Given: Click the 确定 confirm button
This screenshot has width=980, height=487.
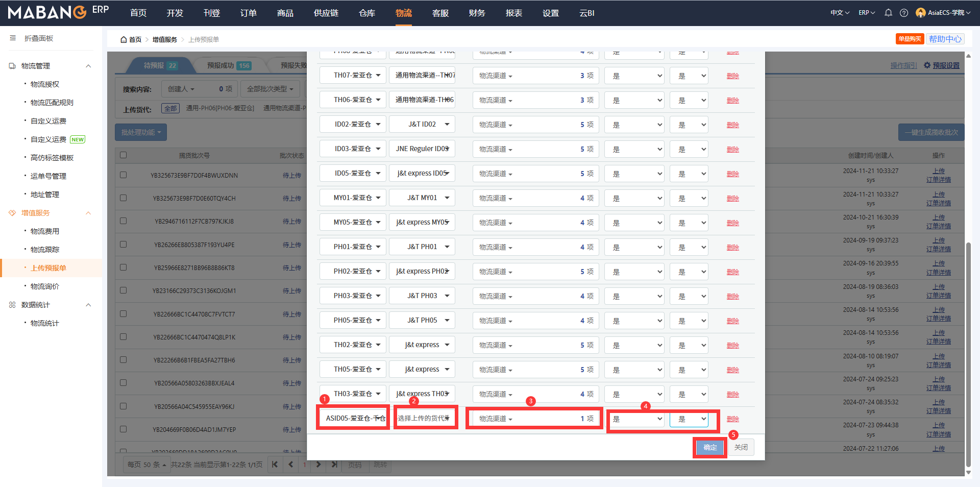Looking at the screenshot, I should tap(710, 447).
